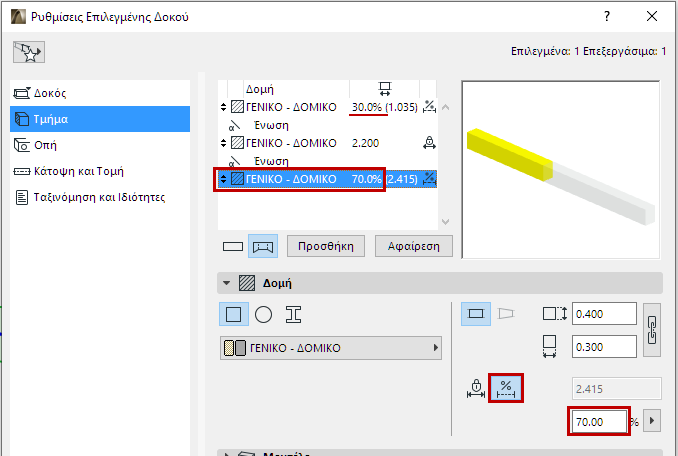
Task: Edit the beam width field 0.300
Action: pos(604,347)
